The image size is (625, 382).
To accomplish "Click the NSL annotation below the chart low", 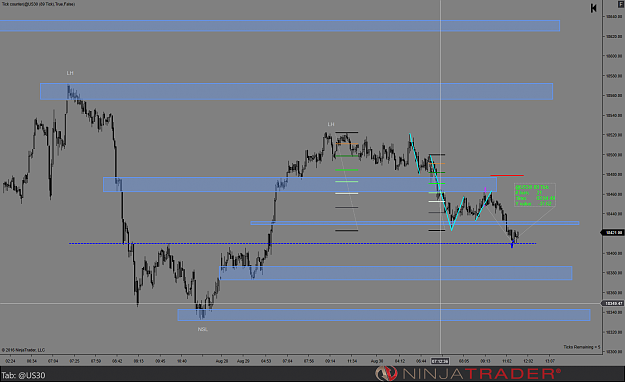I will (202, 329).
